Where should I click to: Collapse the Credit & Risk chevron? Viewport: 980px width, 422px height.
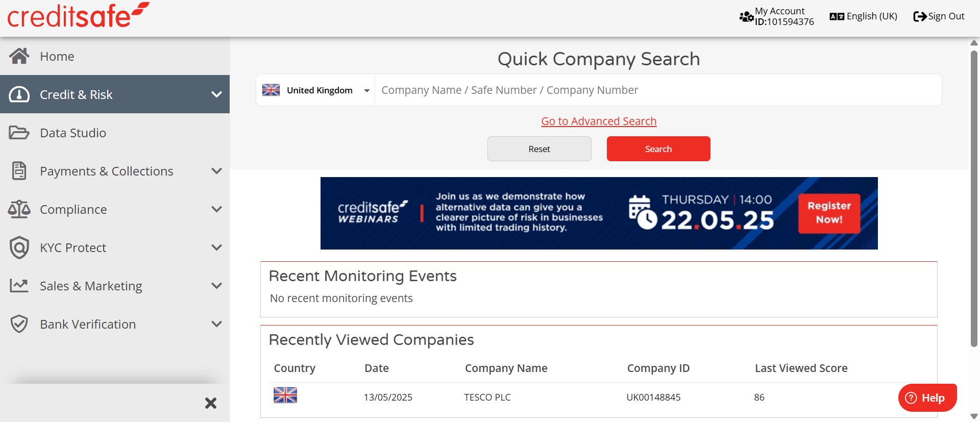(x=216, y=94)
